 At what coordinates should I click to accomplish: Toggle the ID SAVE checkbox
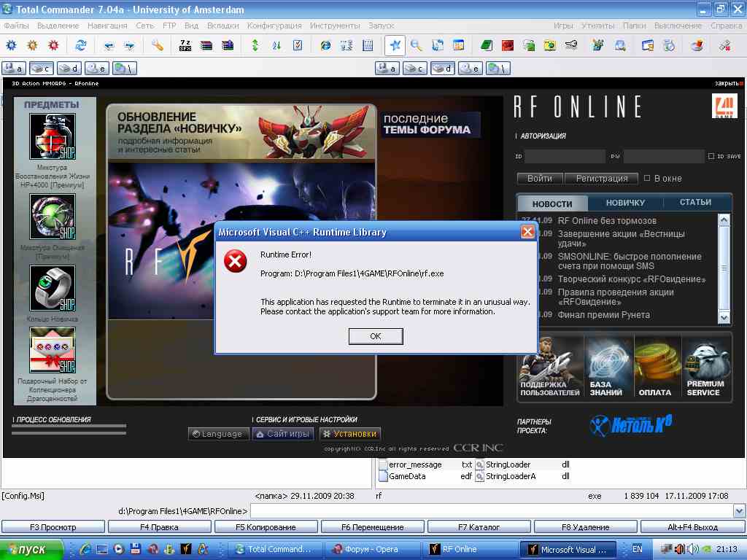(x=711, y=156)
